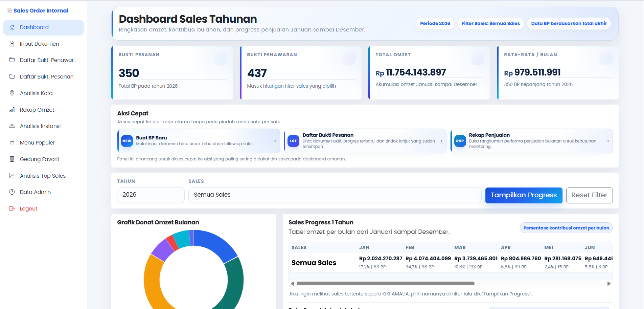This screenshot has height=309, width=644.
Task: Click the Periode 2026 pill
Action: pos(435,23)
